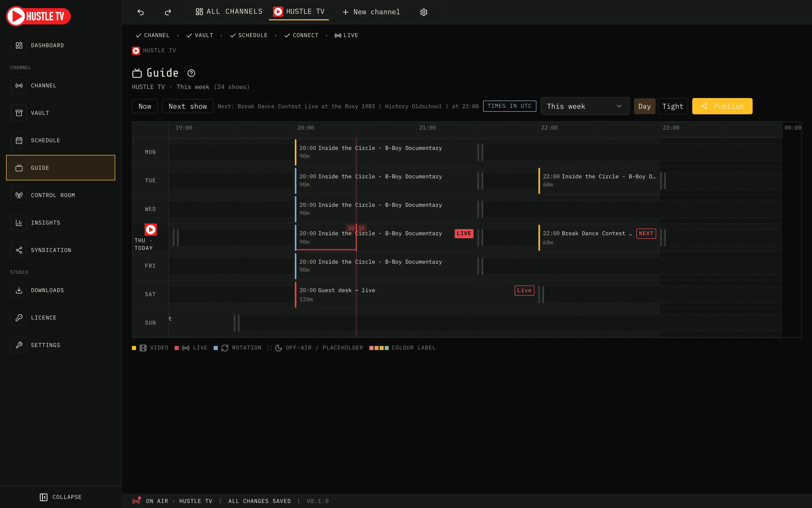Select the Hustle TV channel tab

pos(299,12)
